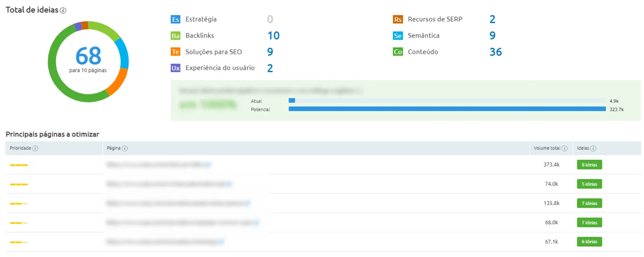Click the info icon next to Volume total
The image size is (644, 257).
pos(565,148)
